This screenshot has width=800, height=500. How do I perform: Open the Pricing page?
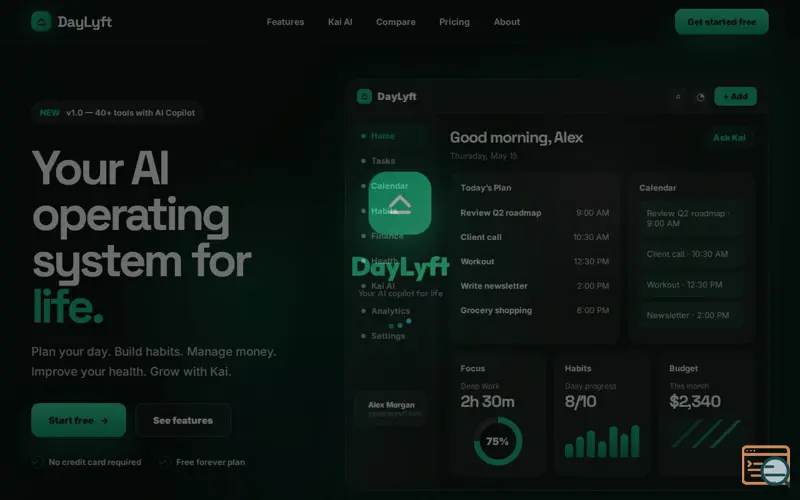tap(454, 22)
